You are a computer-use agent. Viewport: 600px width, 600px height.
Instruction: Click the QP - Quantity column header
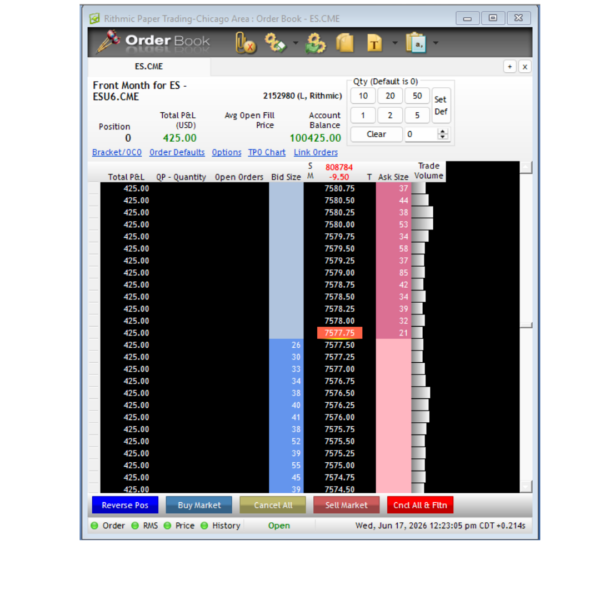click(x=181, y=177)
